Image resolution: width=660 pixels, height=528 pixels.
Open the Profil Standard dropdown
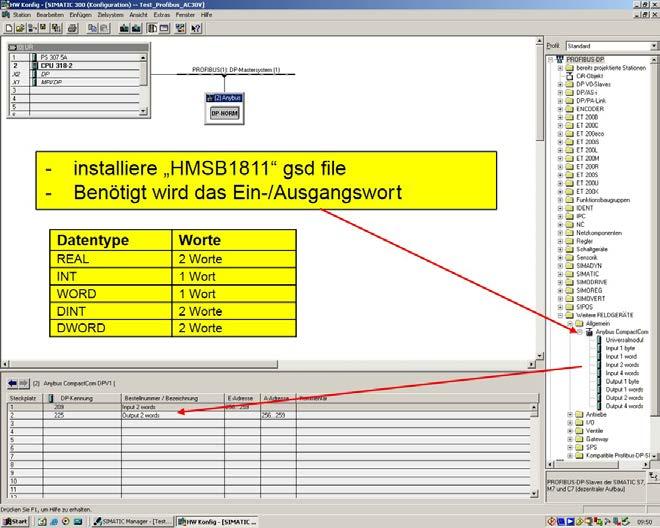[654, 45]
